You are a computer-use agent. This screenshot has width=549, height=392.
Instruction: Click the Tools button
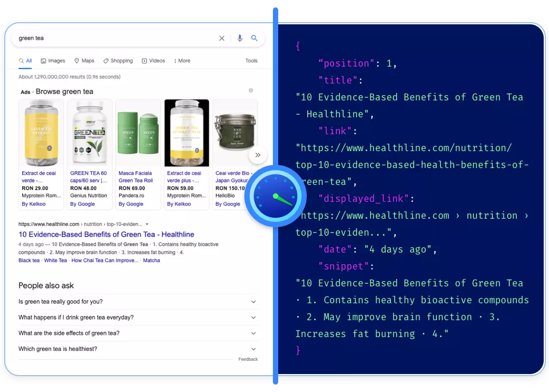point(251,61)
